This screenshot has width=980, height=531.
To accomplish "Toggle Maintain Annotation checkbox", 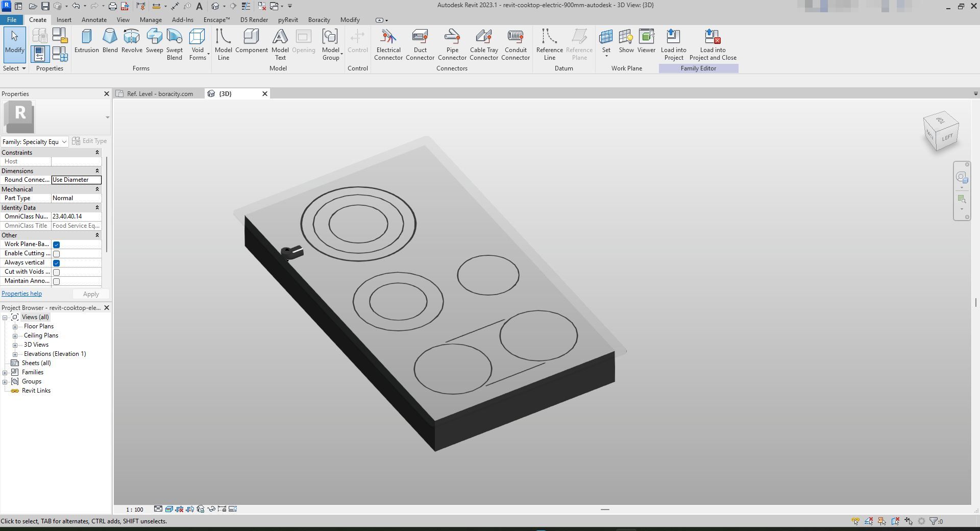I will (57, 281).
